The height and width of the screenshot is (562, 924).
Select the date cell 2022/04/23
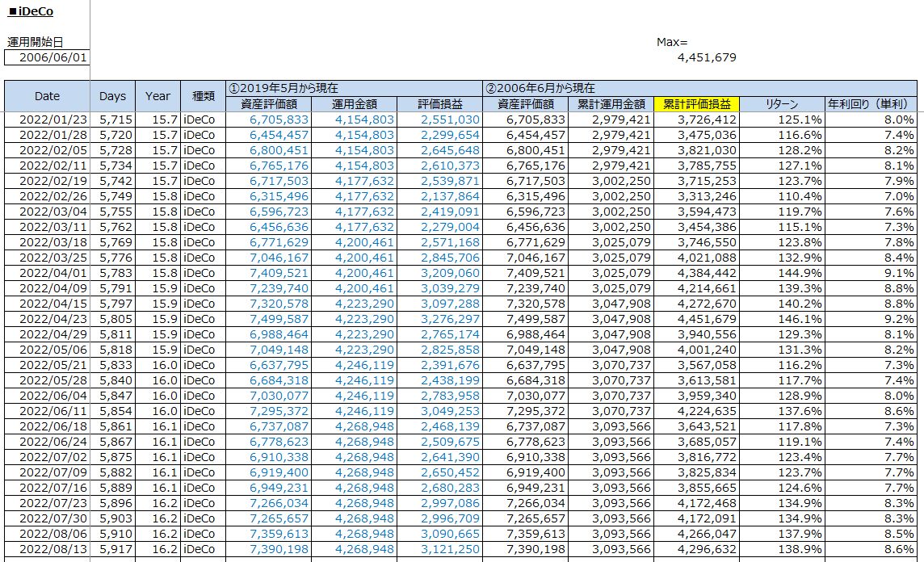[47, 319]
